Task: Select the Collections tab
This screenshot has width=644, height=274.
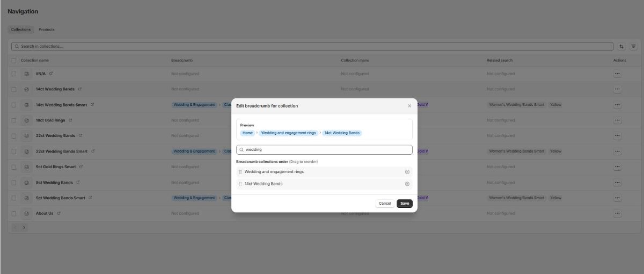Action: (x=21, y=30)
